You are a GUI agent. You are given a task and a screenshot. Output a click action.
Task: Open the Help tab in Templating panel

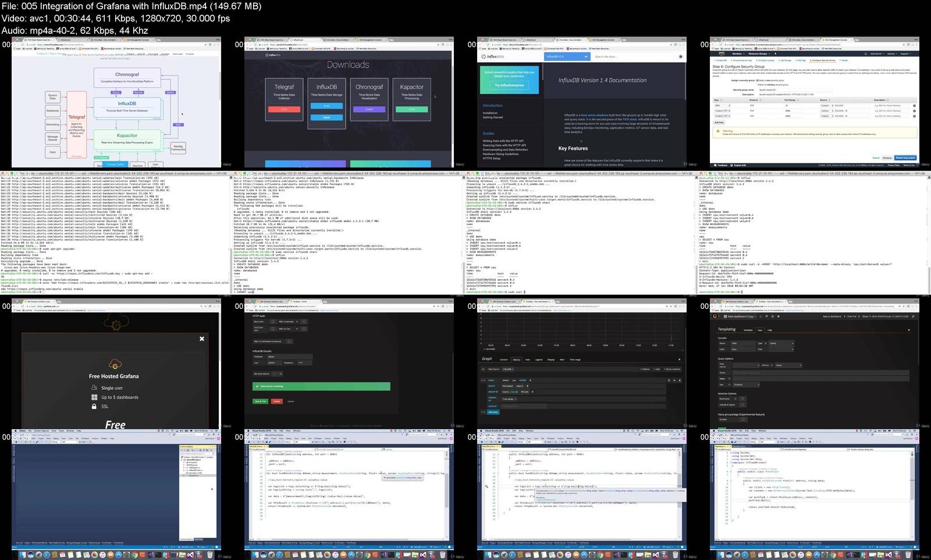(x=770, y=330)
